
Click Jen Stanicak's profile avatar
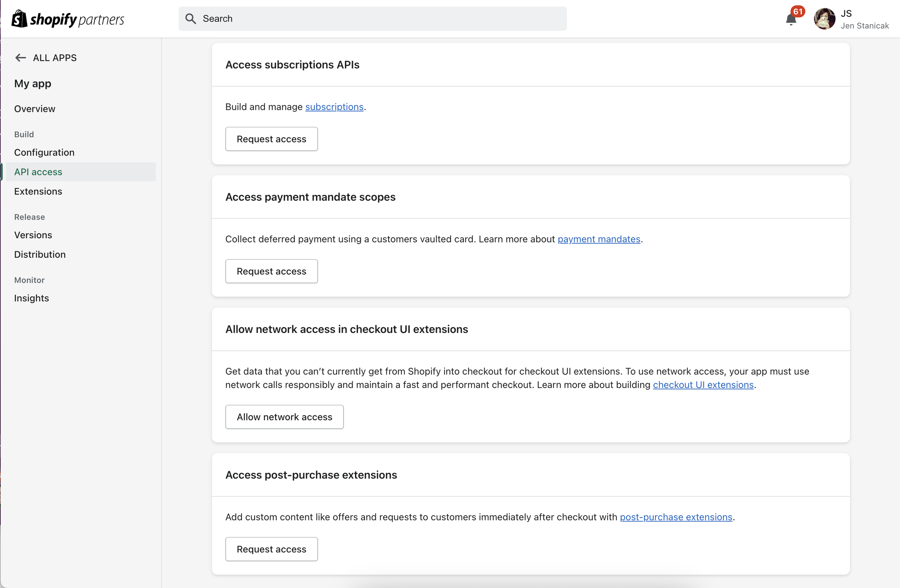pyautogui.click(x=824, y=19)
